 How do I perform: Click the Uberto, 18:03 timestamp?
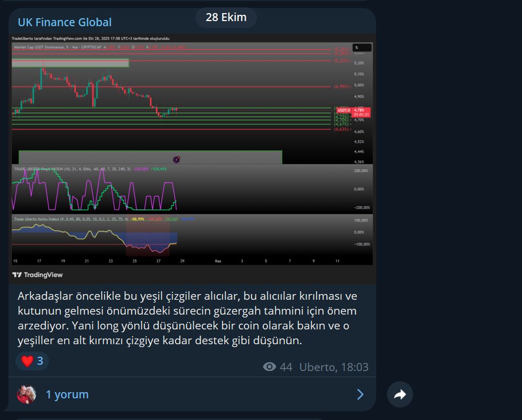pyautogui.click(x=333, y=367)
